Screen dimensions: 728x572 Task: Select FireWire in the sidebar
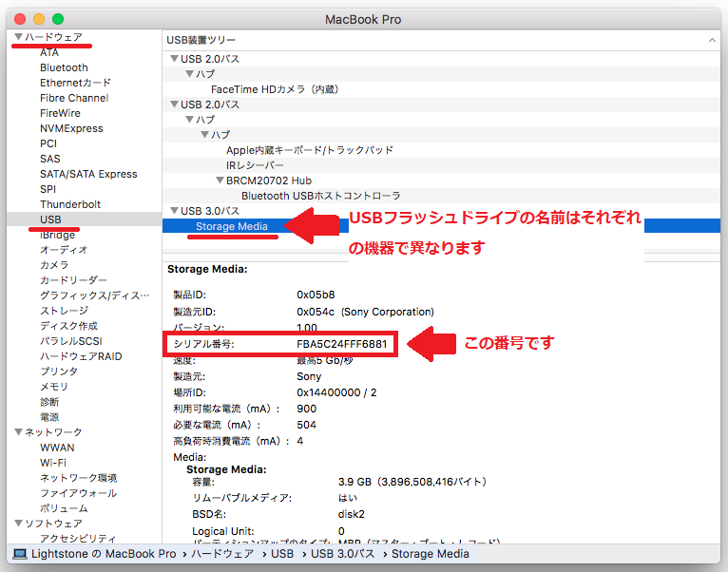(x=60, y=113)
